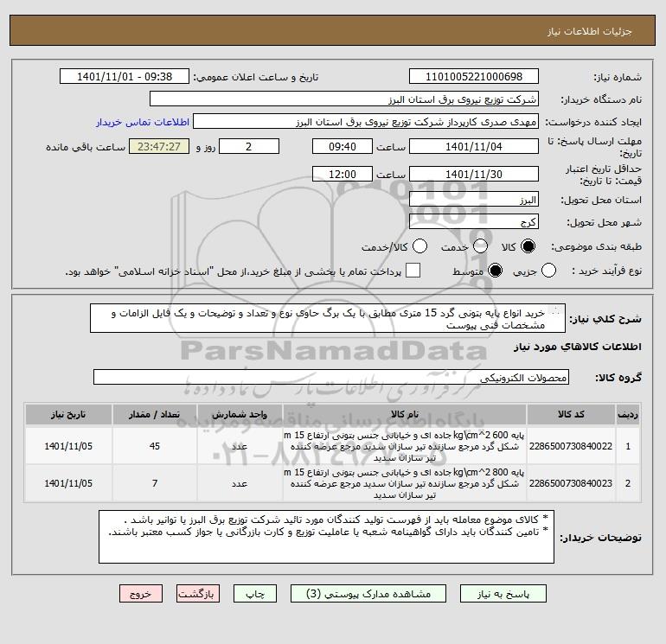The image size is (666, 644).
Task: Click the row 1 product name 600 kg pole
Action: tap(405, 446)
